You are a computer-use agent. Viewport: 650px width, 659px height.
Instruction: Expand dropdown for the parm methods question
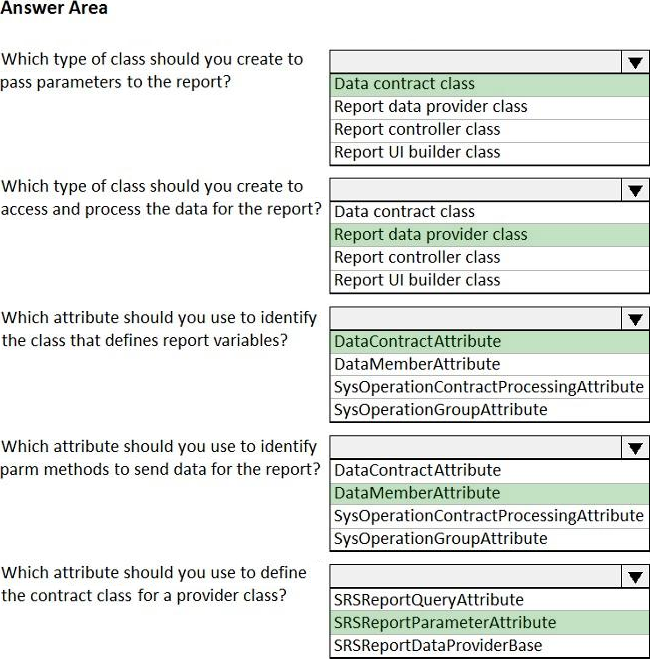pos(634,448)
